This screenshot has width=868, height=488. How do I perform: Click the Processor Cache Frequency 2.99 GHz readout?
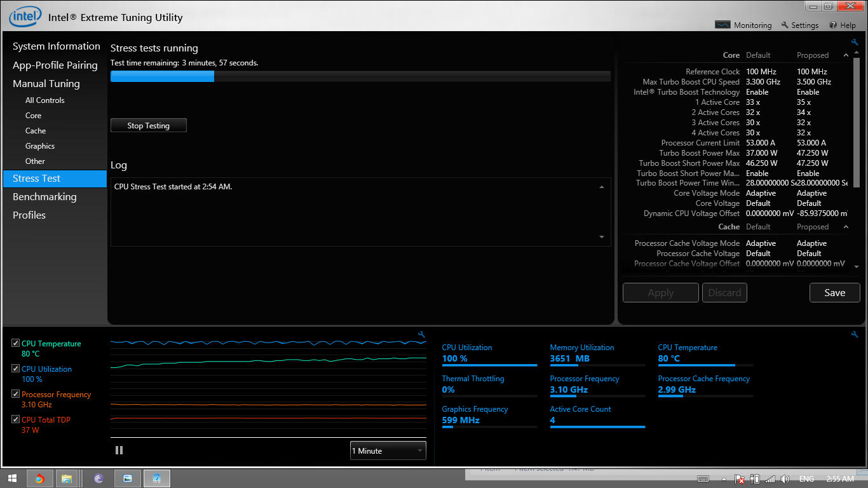click(677, 390)
